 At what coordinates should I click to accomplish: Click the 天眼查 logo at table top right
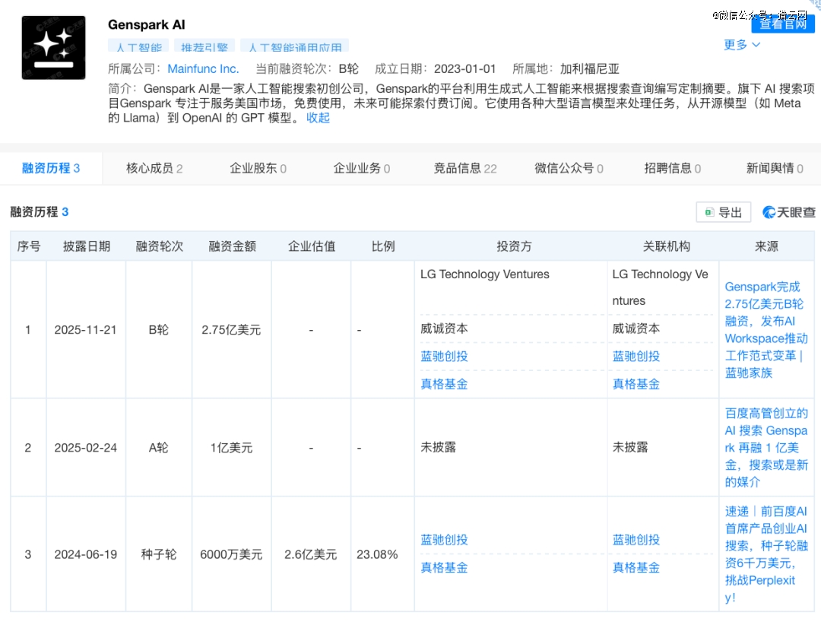tap(788, 212)
